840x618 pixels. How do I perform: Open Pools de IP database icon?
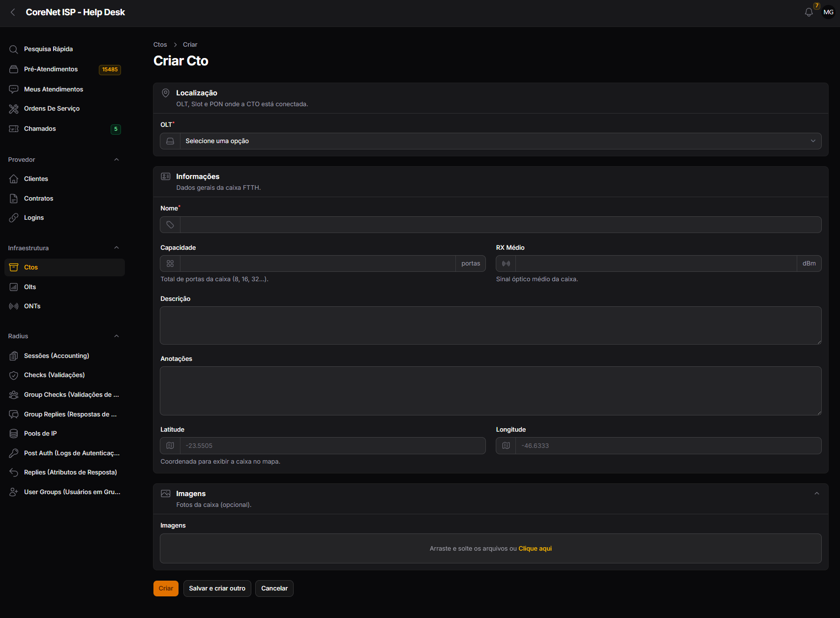[x=14, y=434]
